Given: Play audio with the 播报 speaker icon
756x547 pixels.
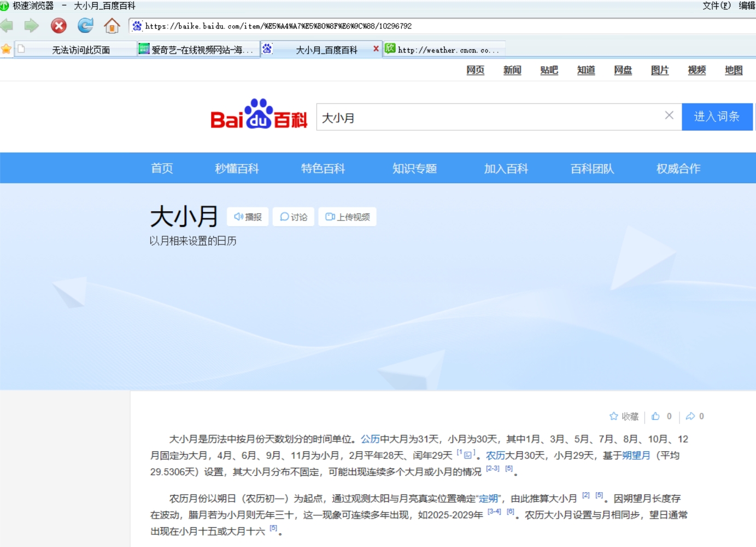Looking at the screenshot, I should point(247,217).
